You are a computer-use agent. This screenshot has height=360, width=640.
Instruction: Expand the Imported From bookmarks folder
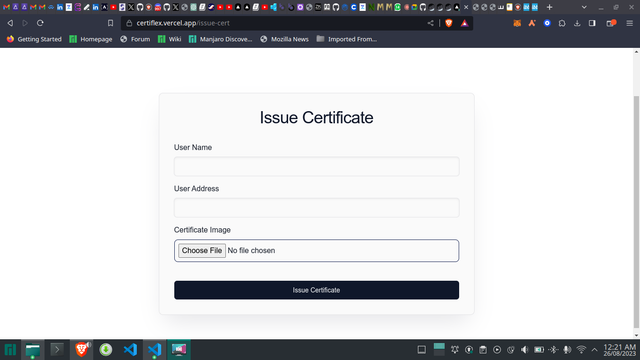[x=347, y=39]
